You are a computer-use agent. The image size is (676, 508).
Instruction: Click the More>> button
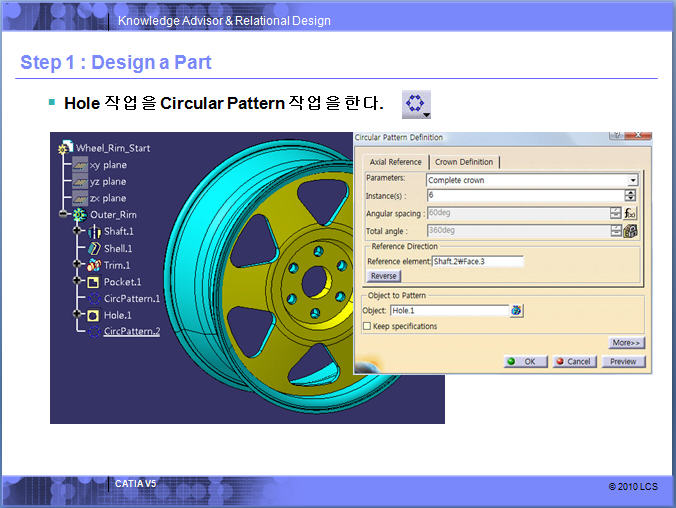pyautogui.click(x=626, y=343)
